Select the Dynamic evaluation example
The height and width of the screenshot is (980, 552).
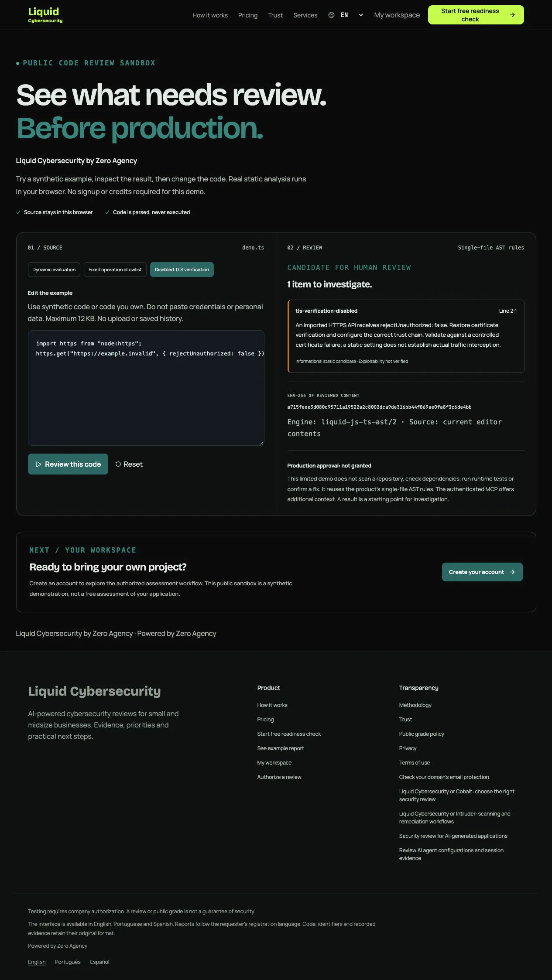(54, 270)
